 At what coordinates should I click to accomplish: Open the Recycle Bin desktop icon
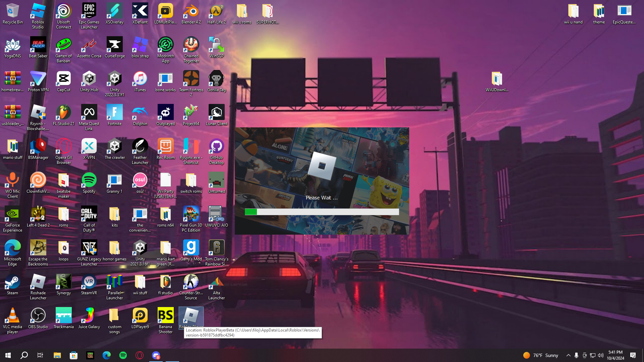pyautogui.click(x=13, y=14)
